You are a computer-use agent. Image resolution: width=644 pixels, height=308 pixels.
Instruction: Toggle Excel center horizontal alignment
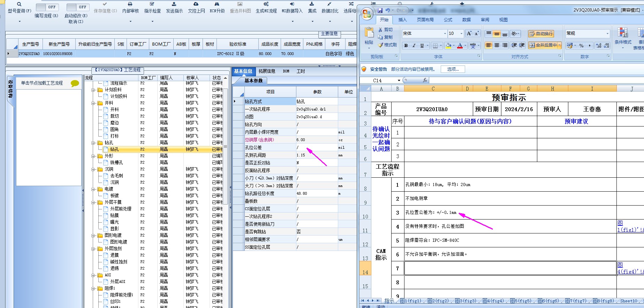tap(497, 45)
